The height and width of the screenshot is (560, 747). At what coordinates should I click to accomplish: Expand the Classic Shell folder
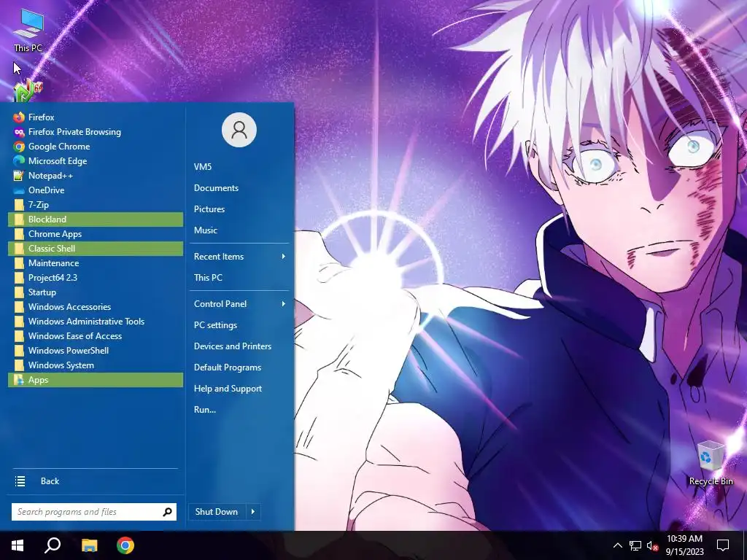[x=96, y=249]
